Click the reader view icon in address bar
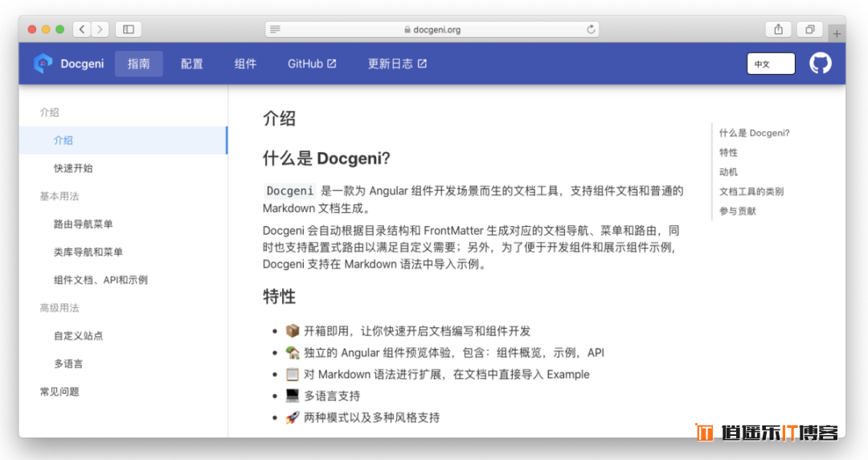 (x=275, y=30)
